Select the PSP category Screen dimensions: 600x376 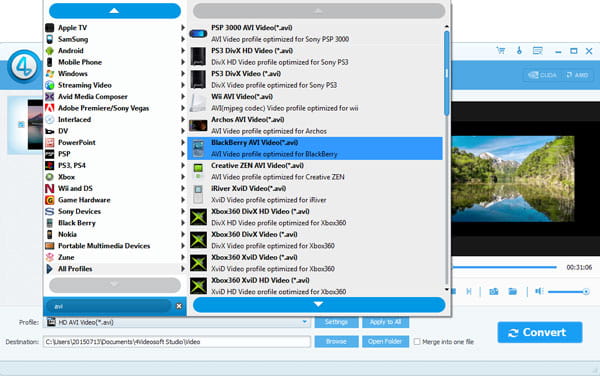pos(115,154)
